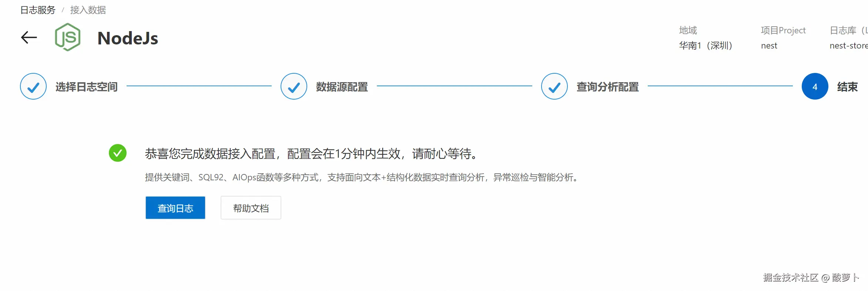Click the checkmark circle for 数据源配置
Viewport: 868px width, 291px height.
coord(294,86)
